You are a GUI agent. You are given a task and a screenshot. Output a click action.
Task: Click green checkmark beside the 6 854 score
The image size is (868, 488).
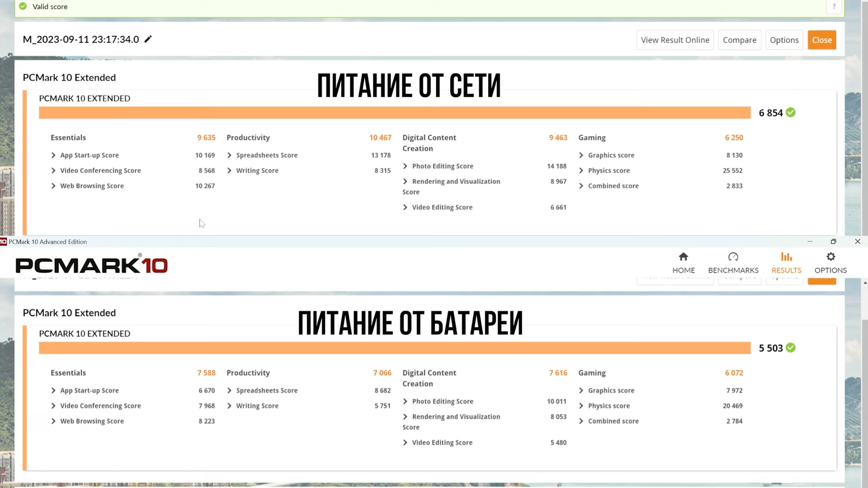[x=791, y=112]
